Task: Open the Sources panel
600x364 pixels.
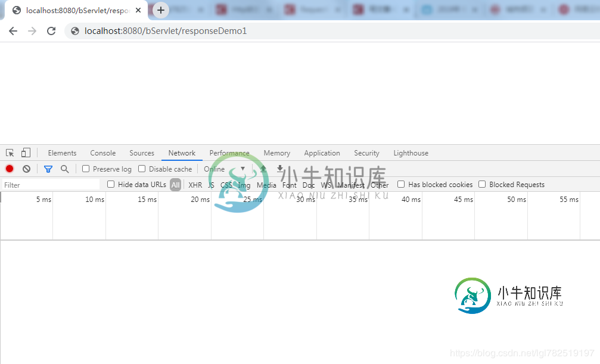Action: [x=142, y=153]
